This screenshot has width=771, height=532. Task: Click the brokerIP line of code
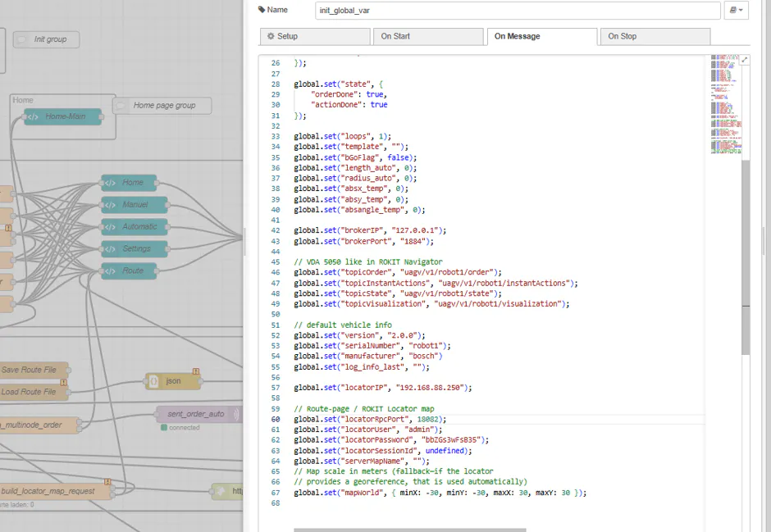(370, 230)
